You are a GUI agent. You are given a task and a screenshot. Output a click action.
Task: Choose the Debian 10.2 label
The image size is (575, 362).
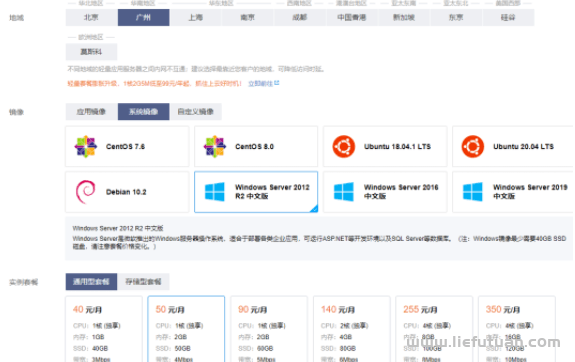coord(126,192)
